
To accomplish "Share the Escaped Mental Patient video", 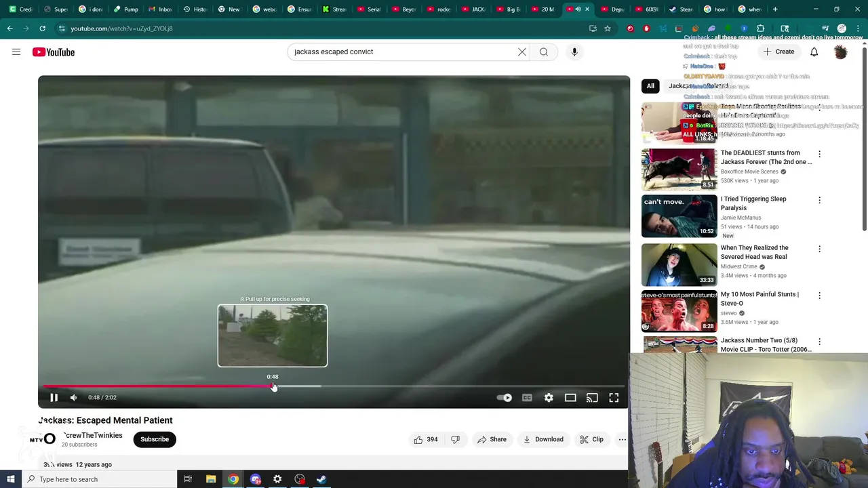I will tap(492, 439).
